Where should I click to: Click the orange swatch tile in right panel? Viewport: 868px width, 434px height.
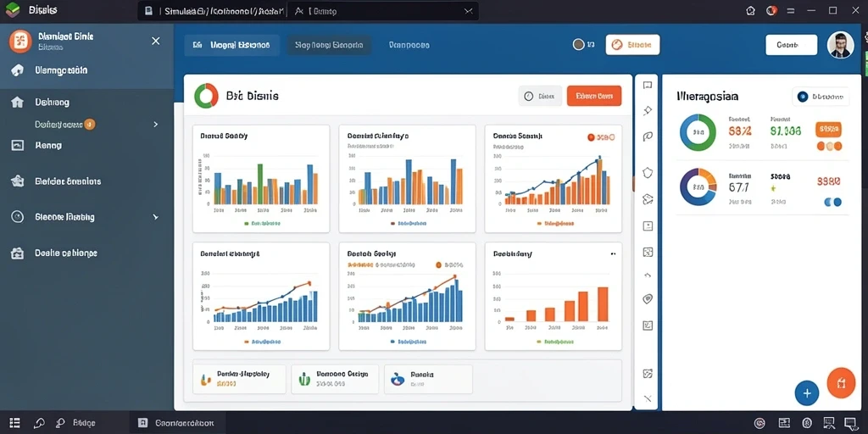click(829, 130)
